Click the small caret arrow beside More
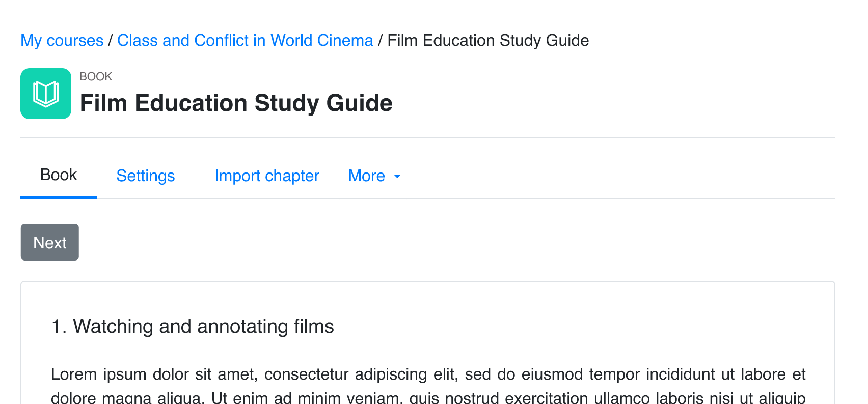 pyautogui.click(x=397, y=177)
